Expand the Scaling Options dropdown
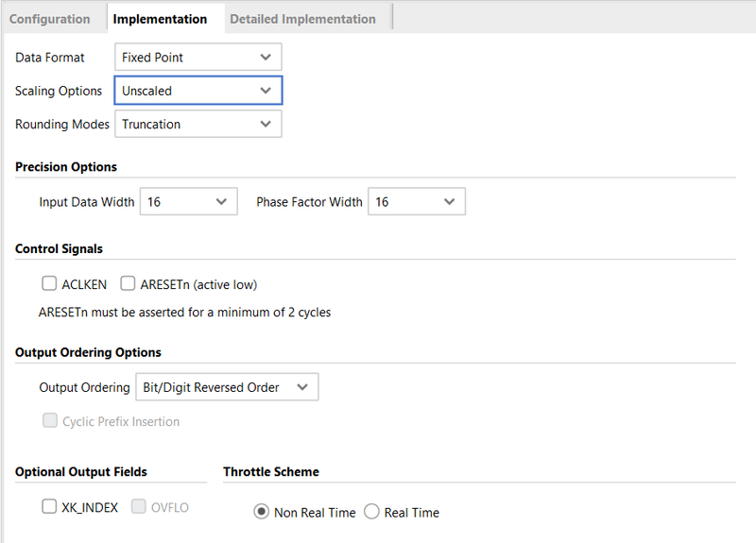The height and width of the screenshot is (543, 756). (198, 92)
